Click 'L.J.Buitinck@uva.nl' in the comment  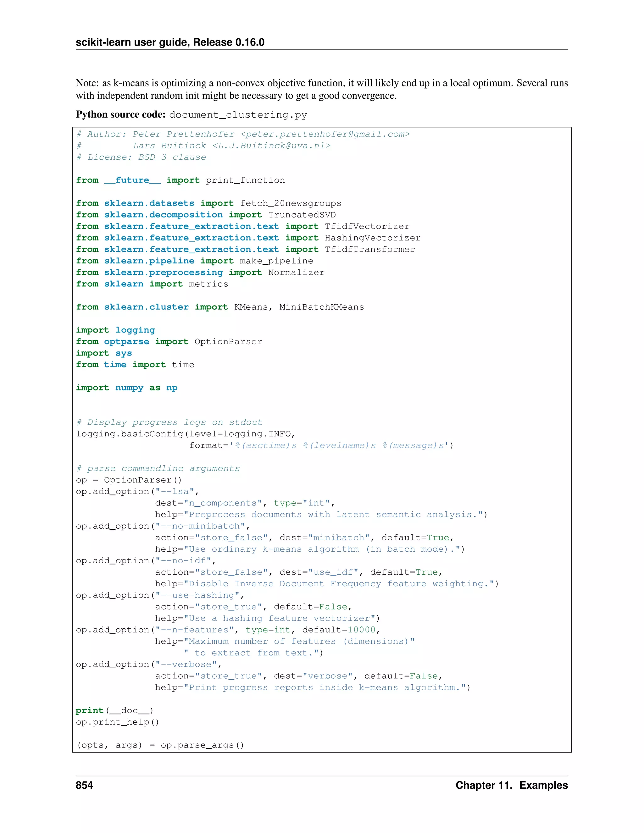[x=271, y=146]
